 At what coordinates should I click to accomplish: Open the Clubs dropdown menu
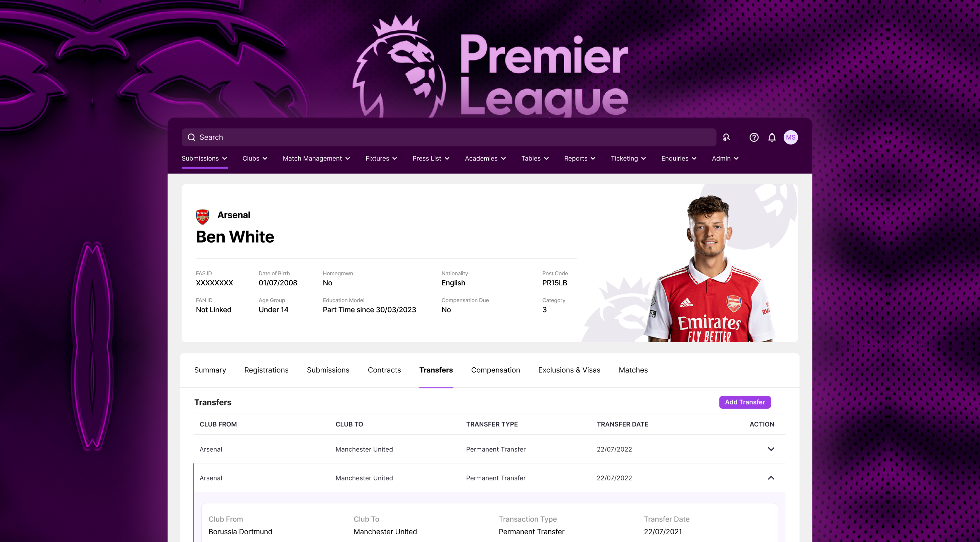coord(255,158)
